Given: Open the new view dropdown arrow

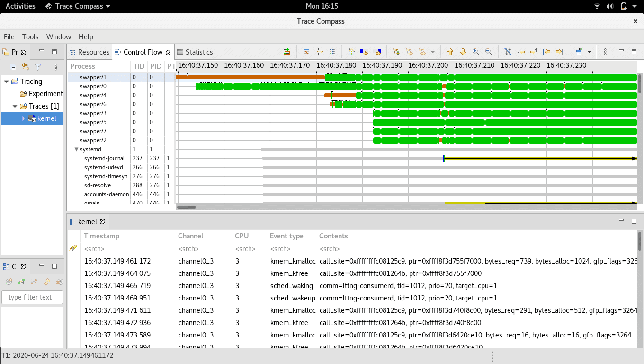Looking at the screenshot, I should click(590, 52).
